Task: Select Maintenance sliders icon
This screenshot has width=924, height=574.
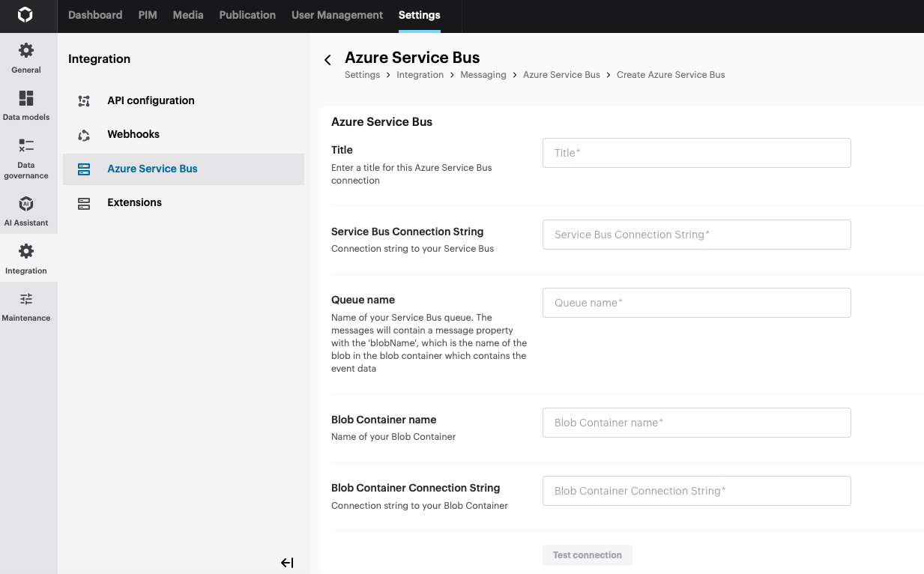Action: [x=26, y=299]
